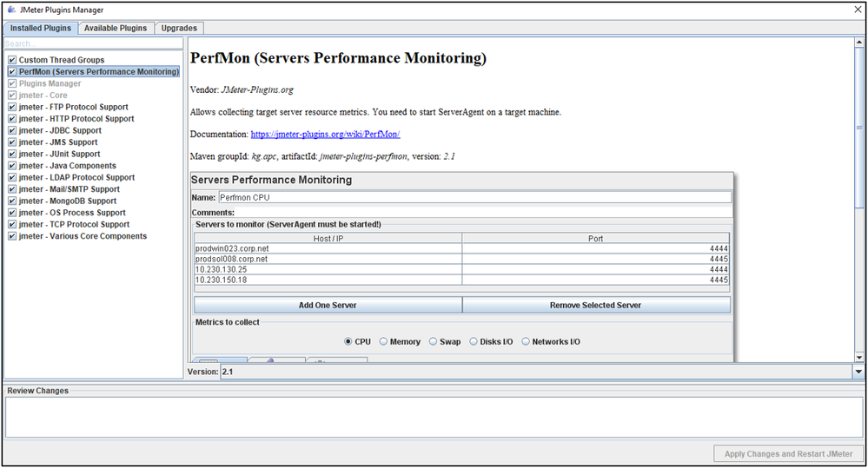Open the Upgrades tab
Image resolution: width=868 pixels, height=468 pixels.
(x=179, y=28)
